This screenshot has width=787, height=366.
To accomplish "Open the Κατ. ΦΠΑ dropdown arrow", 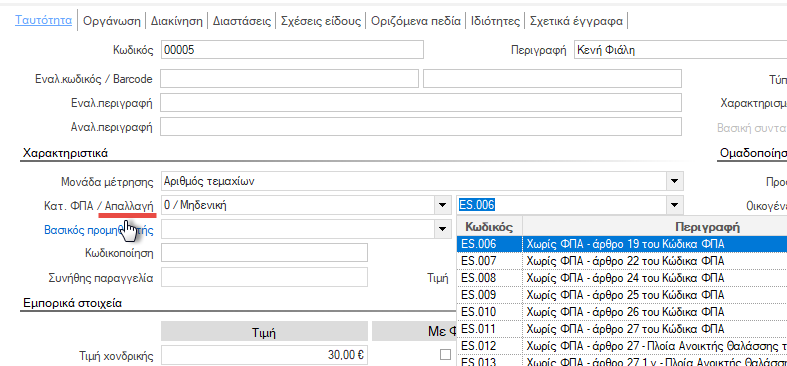I will [x=442, y=205].
